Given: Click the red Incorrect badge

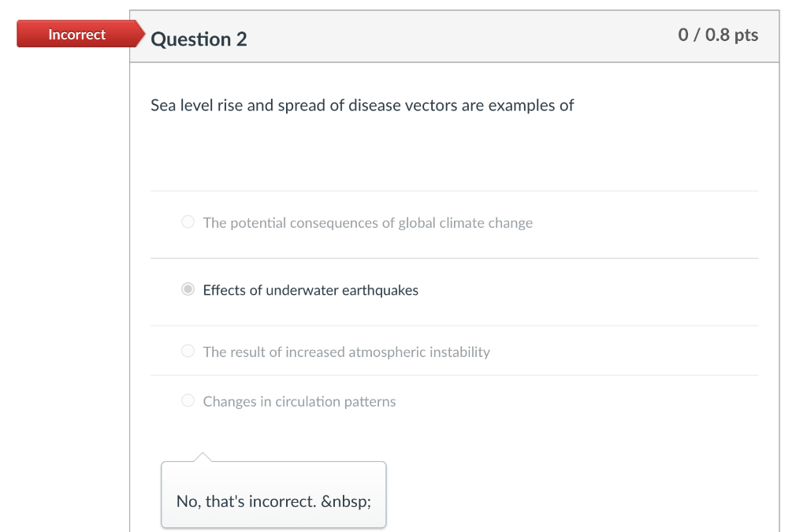Looking at the screenshot, I should (76, 35).
